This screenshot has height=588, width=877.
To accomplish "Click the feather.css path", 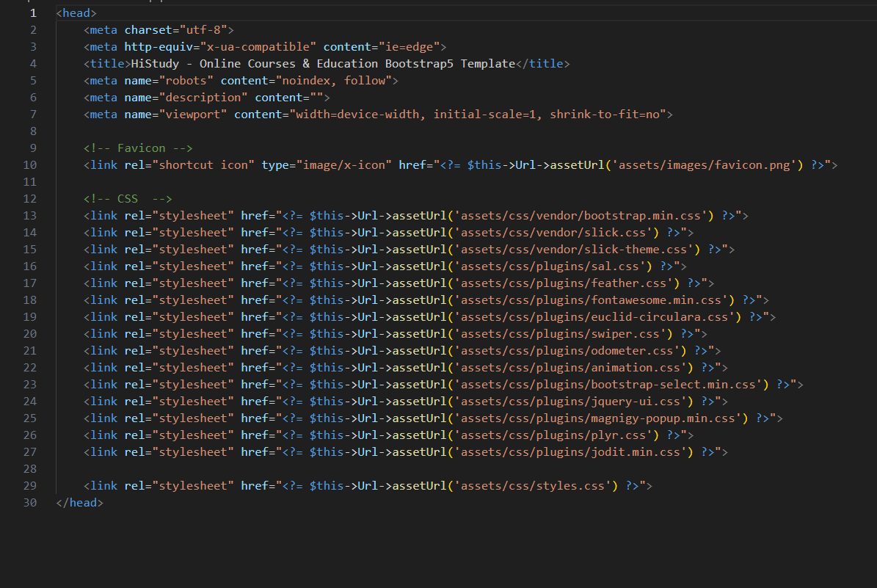I will click(564, 283).
